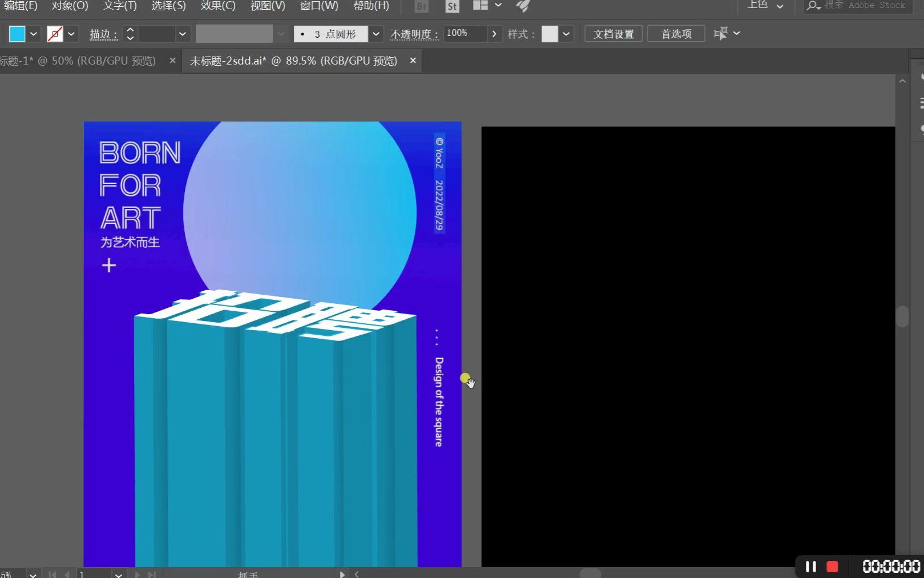Expand the fill color dropdown arrow
Viewport: 924px width, 578px height.
point(34,34)
